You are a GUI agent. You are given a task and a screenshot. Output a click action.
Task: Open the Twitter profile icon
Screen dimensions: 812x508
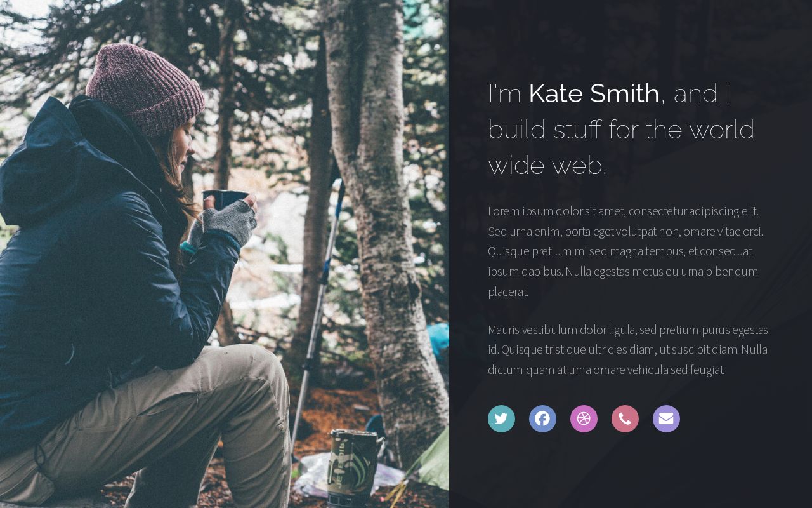[501, 418]
